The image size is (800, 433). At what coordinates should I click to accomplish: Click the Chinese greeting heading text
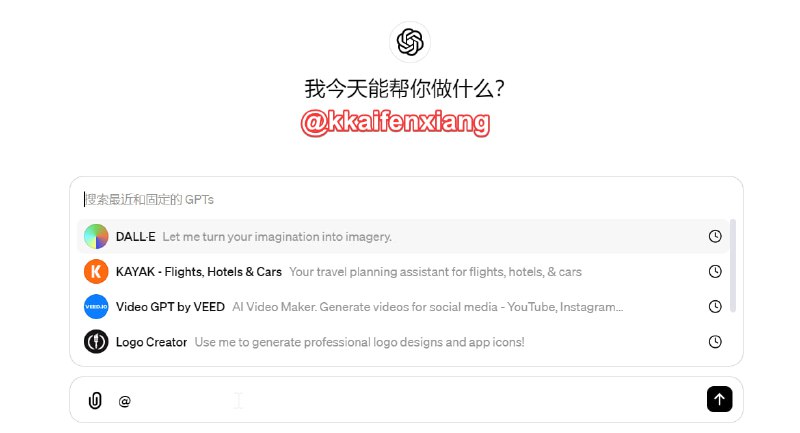tap(405, 89)
